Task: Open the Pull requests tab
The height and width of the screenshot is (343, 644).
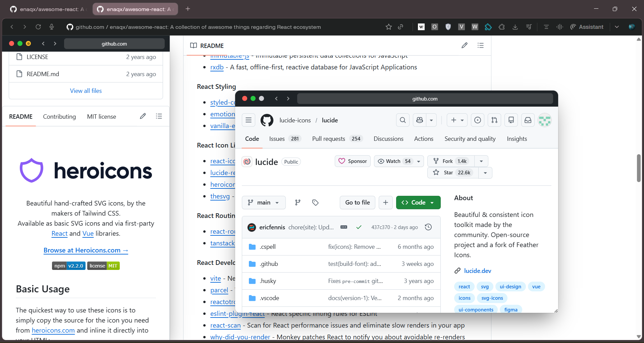Action: click(x=337, y=139)
